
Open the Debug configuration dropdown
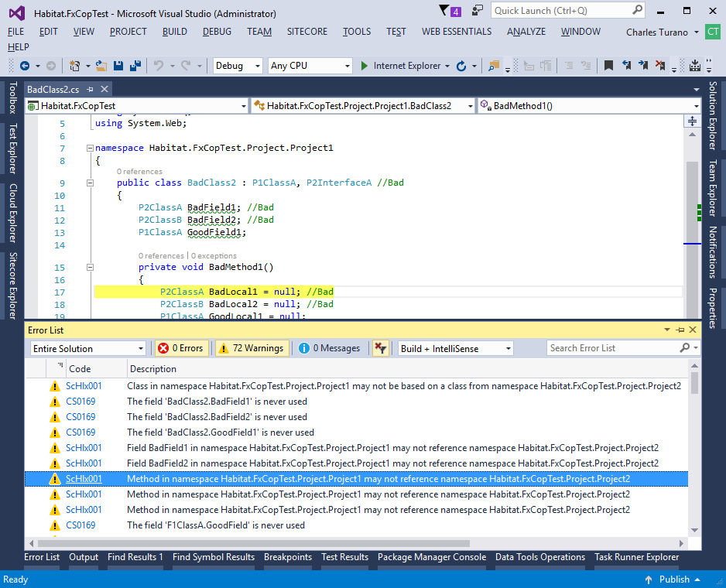click(238, 67)
